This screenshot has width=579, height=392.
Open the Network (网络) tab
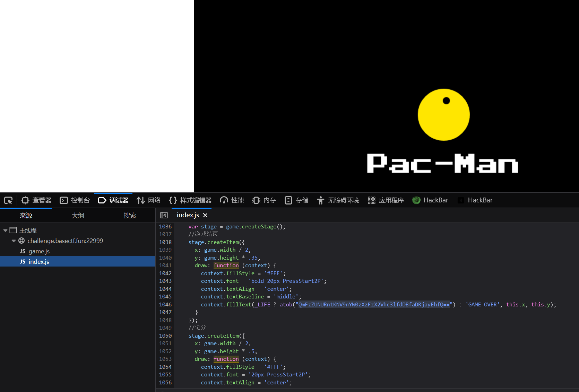[148, 200]
